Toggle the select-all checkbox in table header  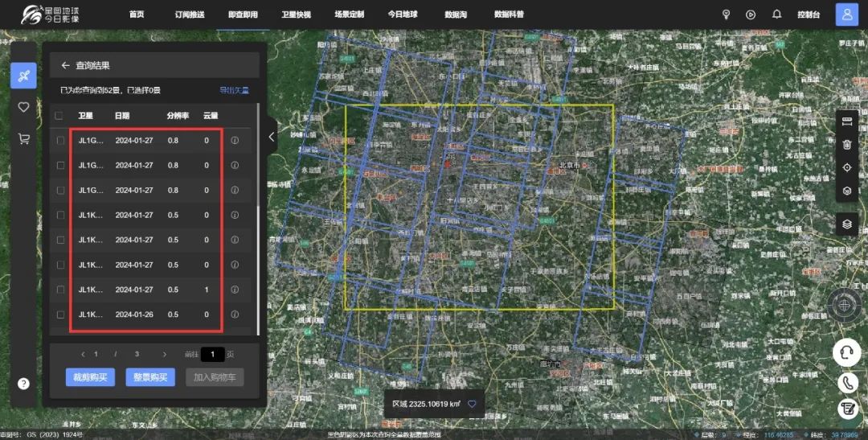pos(59,116)
